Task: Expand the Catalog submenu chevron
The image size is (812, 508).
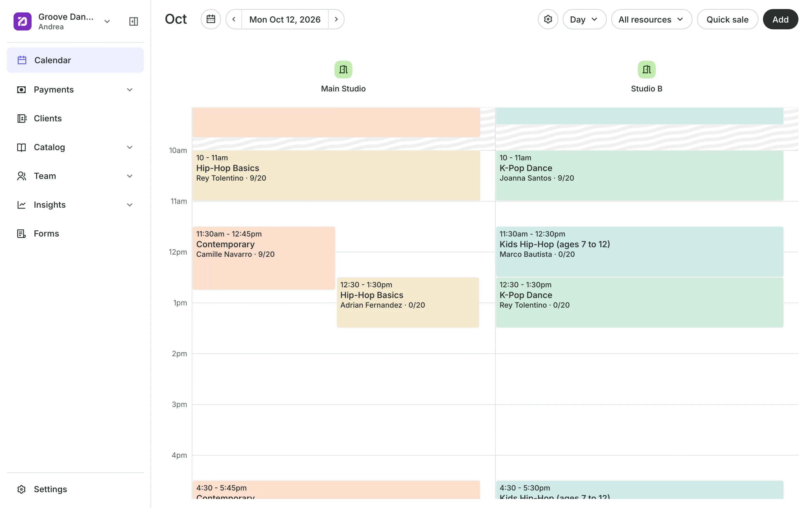Action: pos(130,148)
